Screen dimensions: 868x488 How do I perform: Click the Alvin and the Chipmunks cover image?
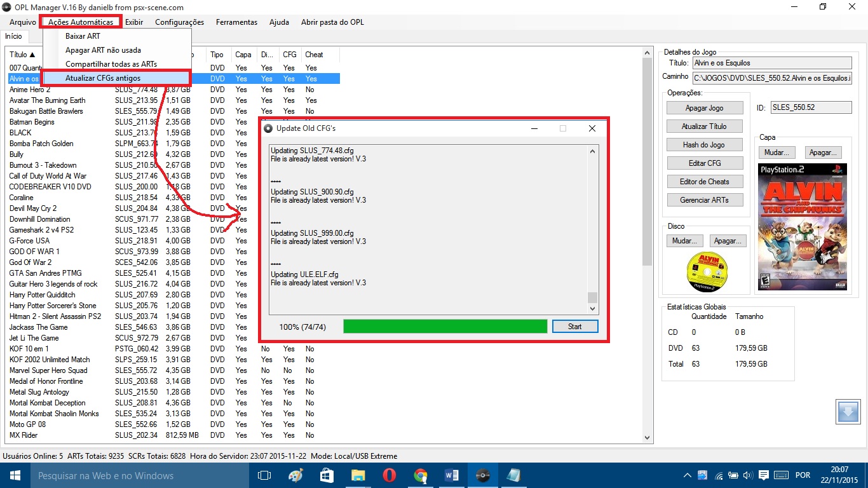click(x=802, y=227)
